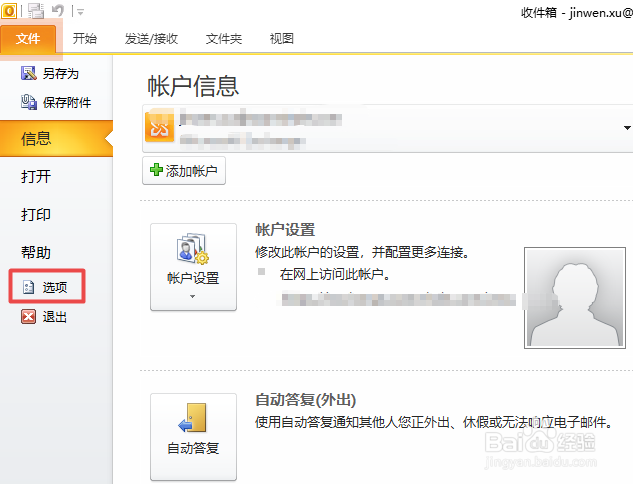Click the 帐户设置 section heading
The image size is (633, 484).
pos(285,230)
